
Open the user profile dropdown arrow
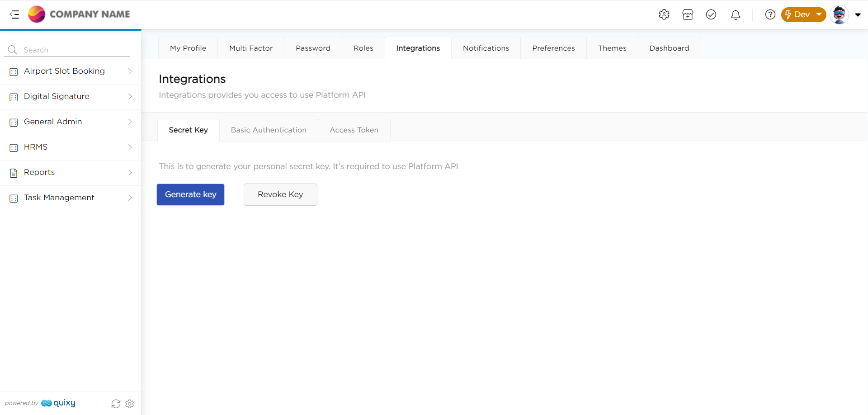click(858, 14)
